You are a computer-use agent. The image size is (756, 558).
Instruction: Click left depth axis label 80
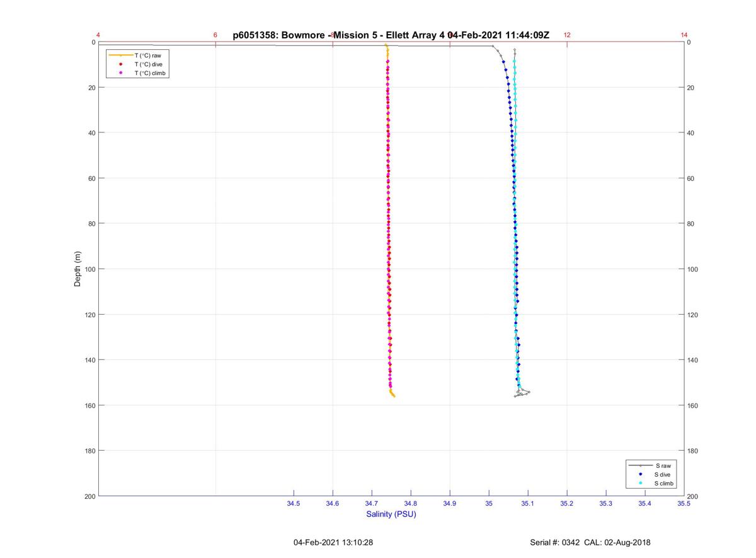(x=91, y=224)
